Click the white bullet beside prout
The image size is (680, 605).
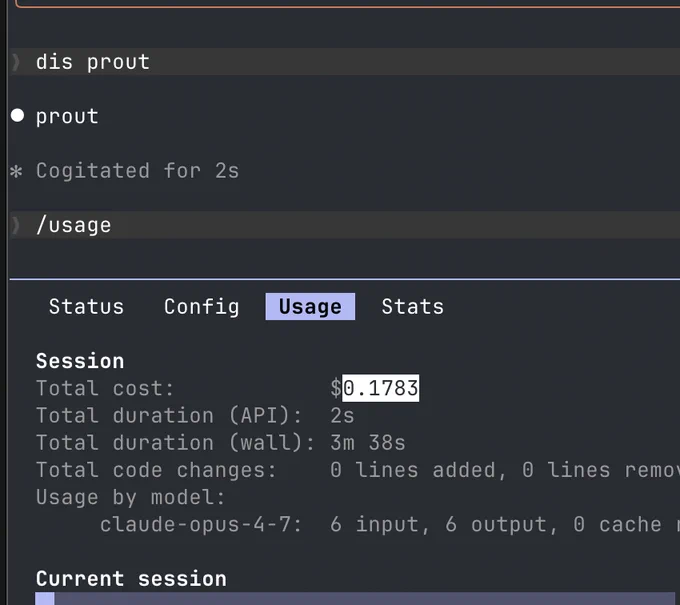tap(17, 115)
